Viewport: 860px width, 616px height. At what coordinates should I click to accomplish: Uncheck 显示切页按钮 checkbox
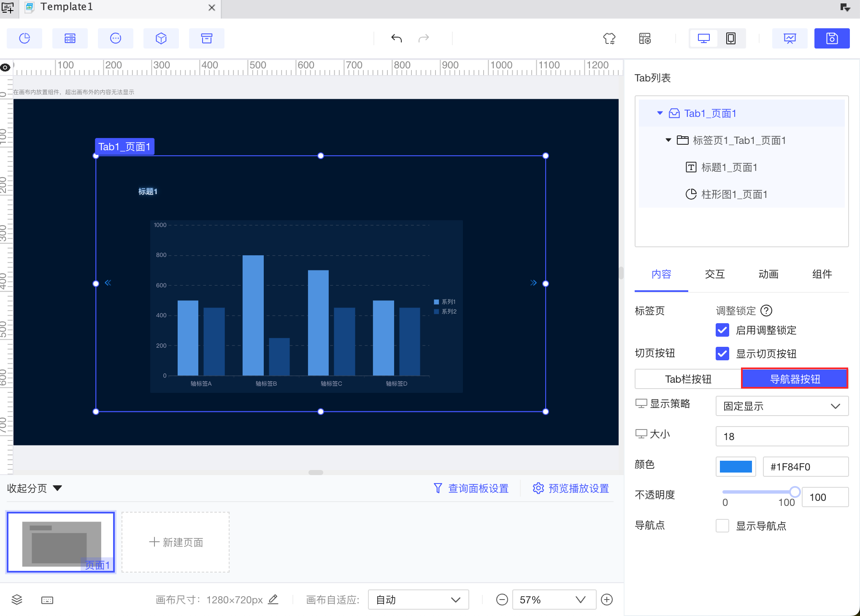(x=722, y=354)
